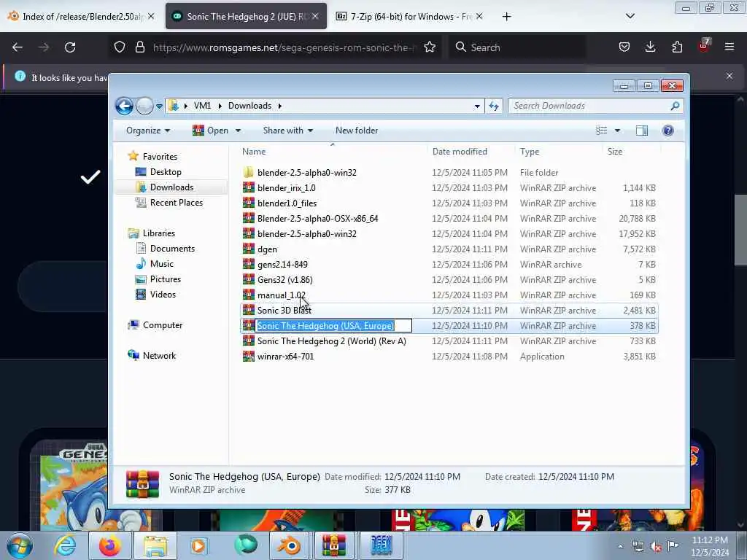The image size is (747, 560).
Task: Open Documents library
Action: [172, 249]
